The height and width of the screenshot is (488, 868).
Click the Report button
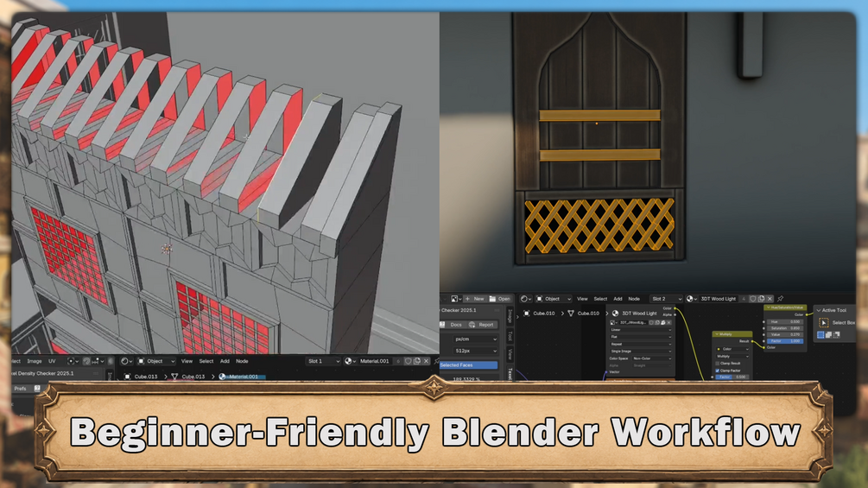pos(482,325)
